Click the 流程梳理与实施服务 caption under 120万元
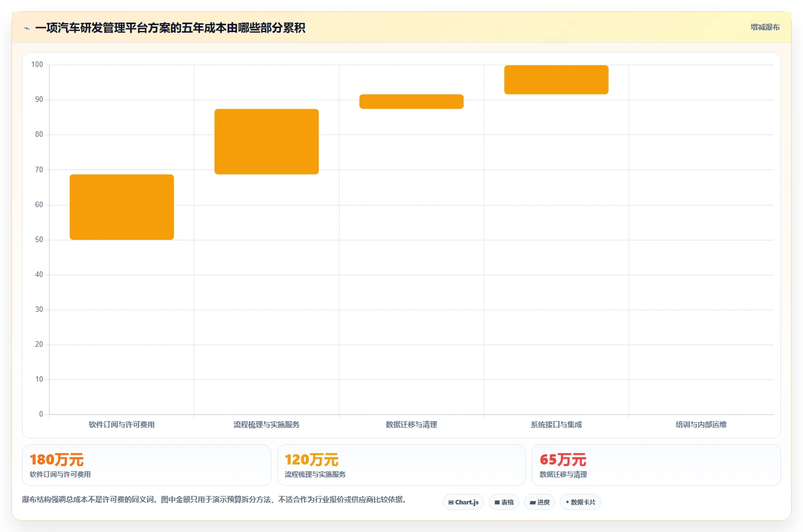Screen dimensions: 803x532 [315, 475]
